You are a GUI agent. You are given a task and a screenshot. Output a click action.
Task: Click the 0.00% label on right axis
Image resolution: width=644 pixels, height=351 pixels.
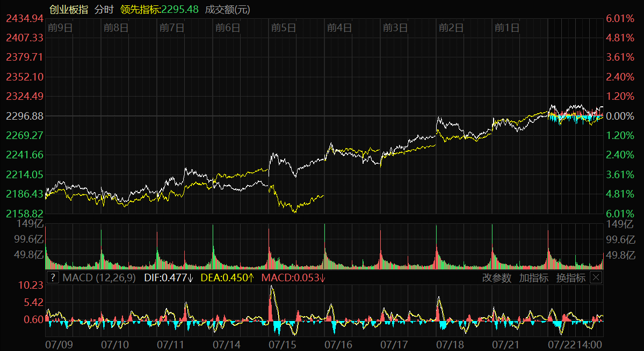tap(619, 116)
